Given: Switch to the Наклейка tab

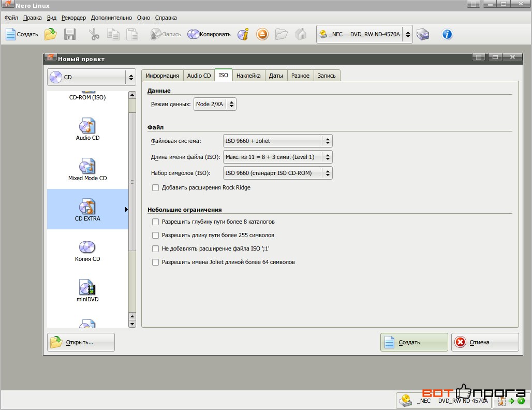Looking at the screenshot, I should 248,76.
